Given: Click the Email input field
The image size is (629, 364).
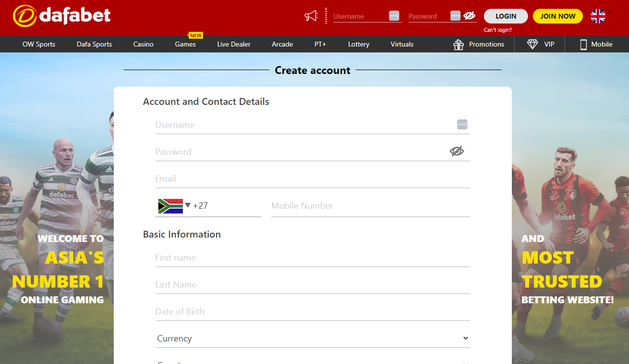Looking at the screenshot, I should point(312,179).
